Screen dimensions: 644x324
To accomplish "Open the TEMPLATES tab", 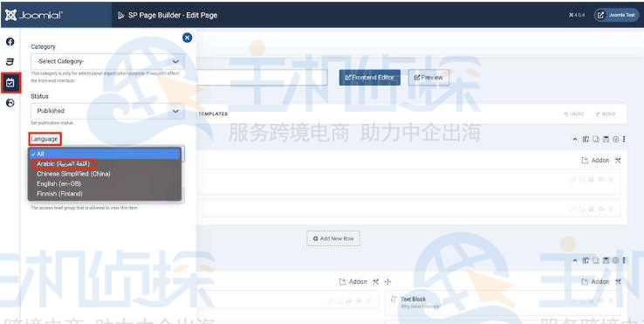I will [213, 114].
